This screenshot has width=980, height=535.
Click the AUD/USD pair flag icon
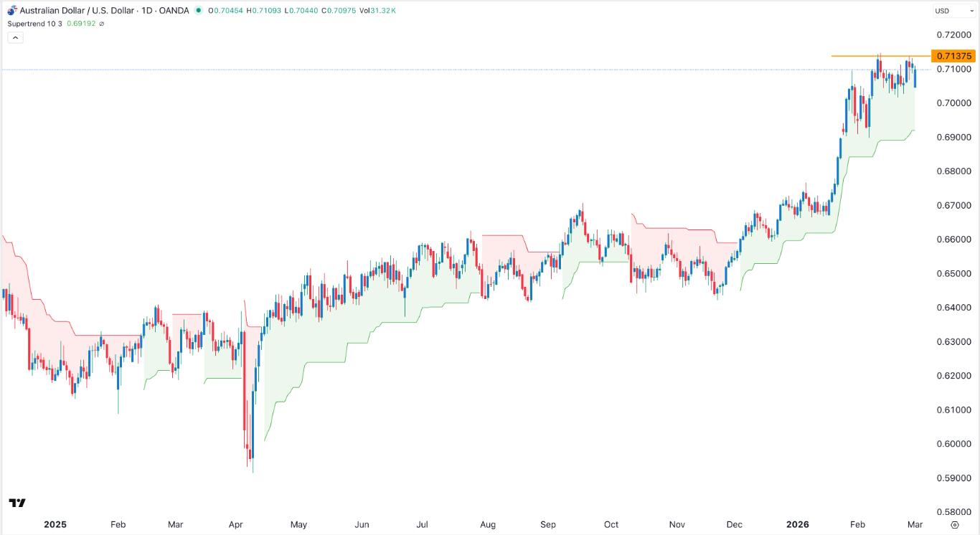(11, 10)
